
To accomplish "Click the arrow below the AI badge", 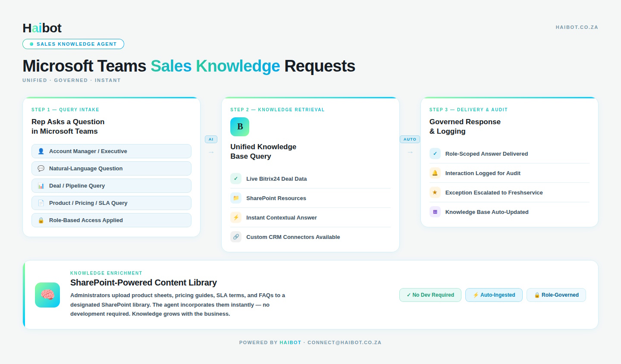I will pyautogui.click(x=211, y=152).
